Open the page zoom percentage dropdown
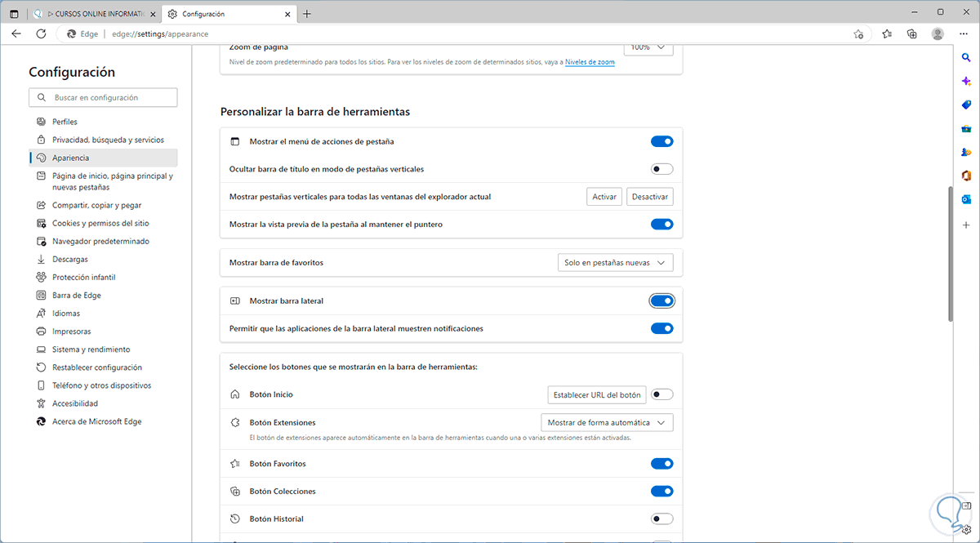The image size is (980, 543). pos(648,47)
